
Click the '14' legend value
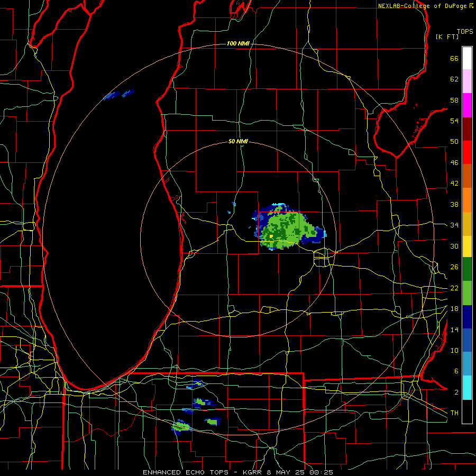click(454, 329)
